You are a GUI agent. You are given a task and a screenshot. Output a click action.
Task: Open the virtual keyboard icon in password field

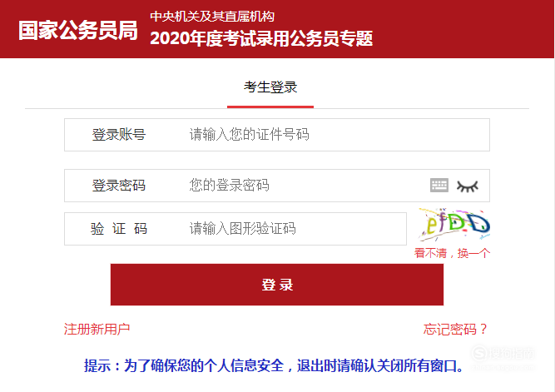pos(439,186)
